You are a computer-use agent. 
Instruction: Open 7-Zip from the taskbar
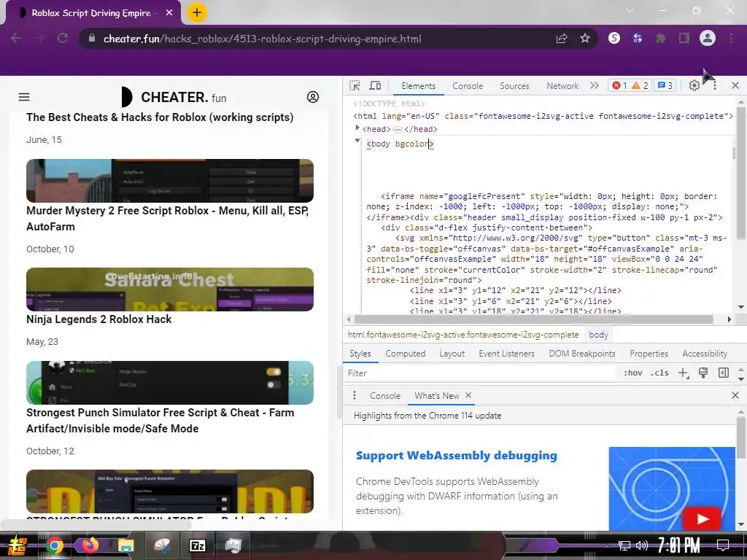(x=197, y=545)
